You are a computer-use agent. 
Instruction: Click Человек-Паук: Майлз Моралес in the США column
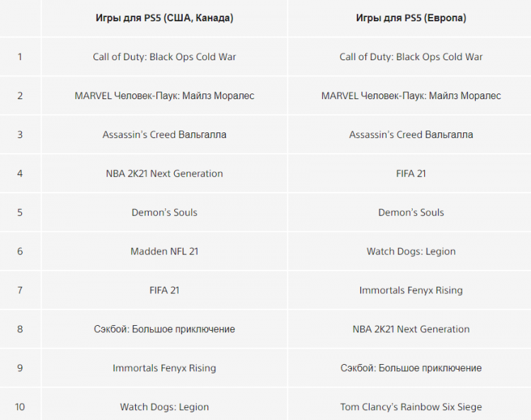tap(164, 96)
